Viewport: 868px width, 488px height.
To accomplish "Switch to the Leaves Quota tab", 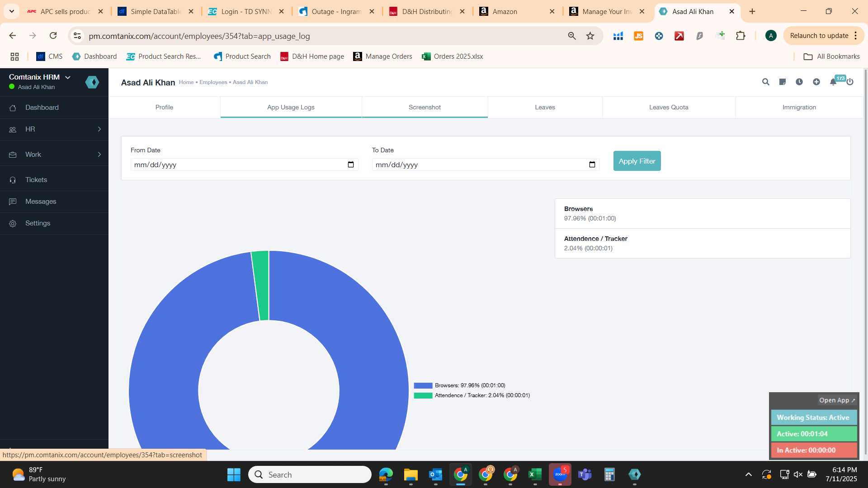I will coord(669,107).
